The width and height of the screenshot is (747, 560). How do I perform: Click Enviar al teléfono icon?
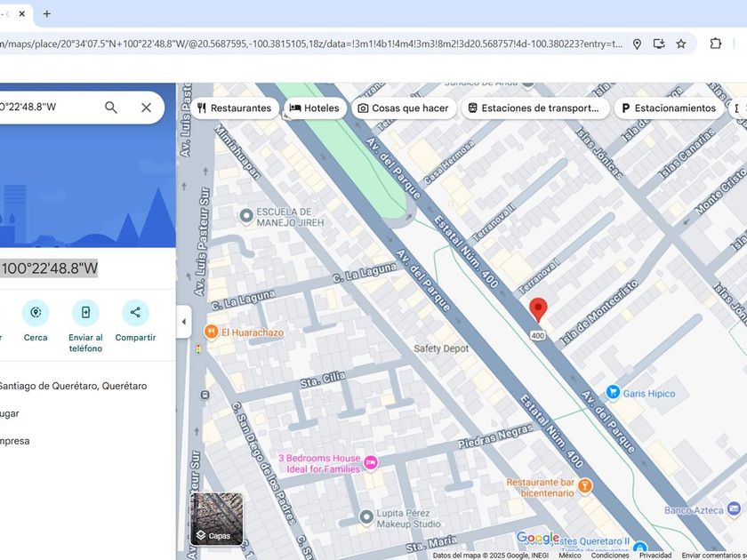[85, 313]
